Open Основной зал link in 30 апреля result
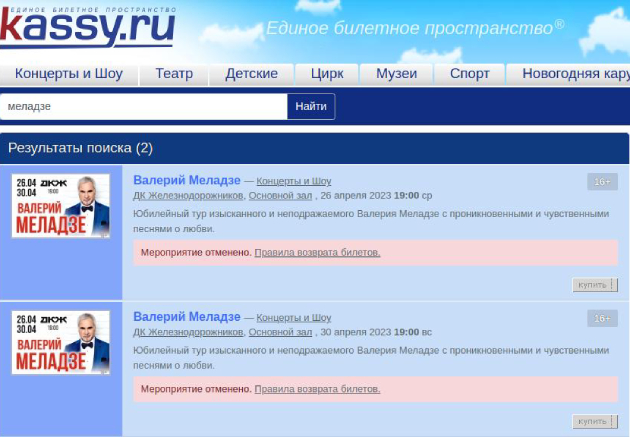 [280, 332]
